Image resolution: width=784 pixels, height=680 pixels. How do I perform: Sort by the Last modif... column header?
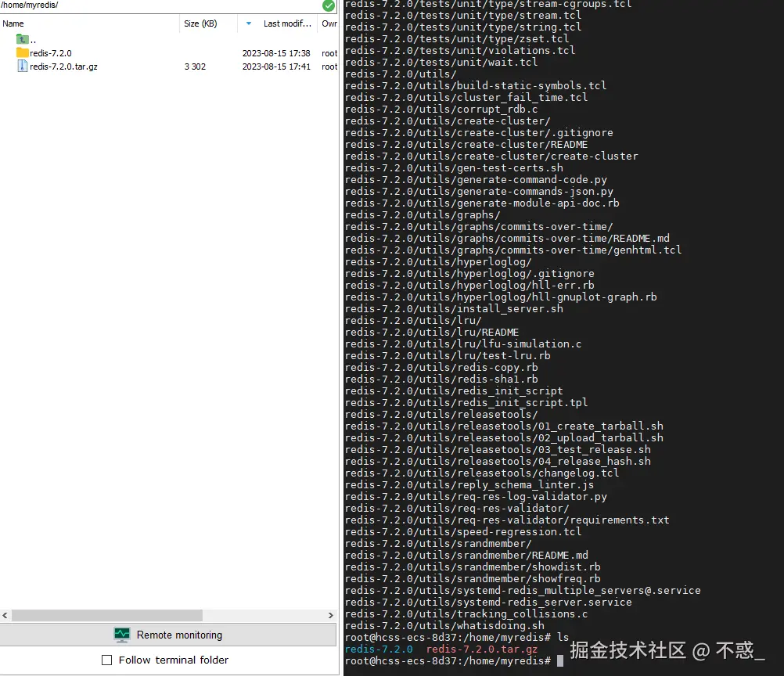click(287, 23)
